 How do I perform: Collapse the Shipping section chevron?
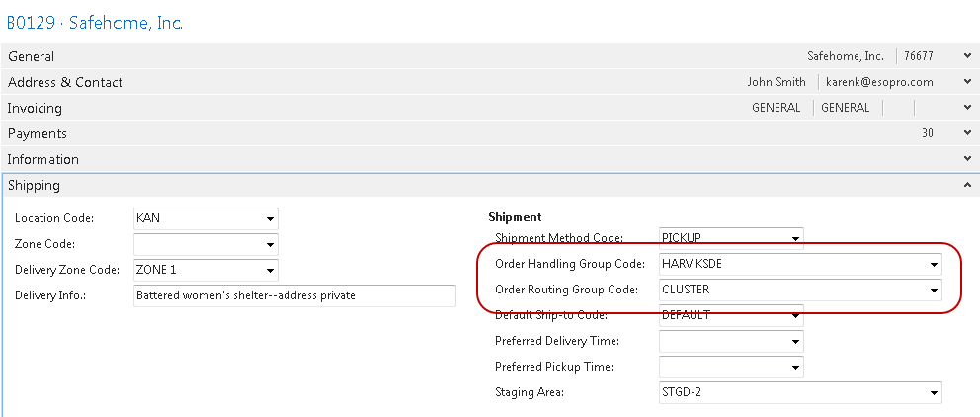point(965,185)
